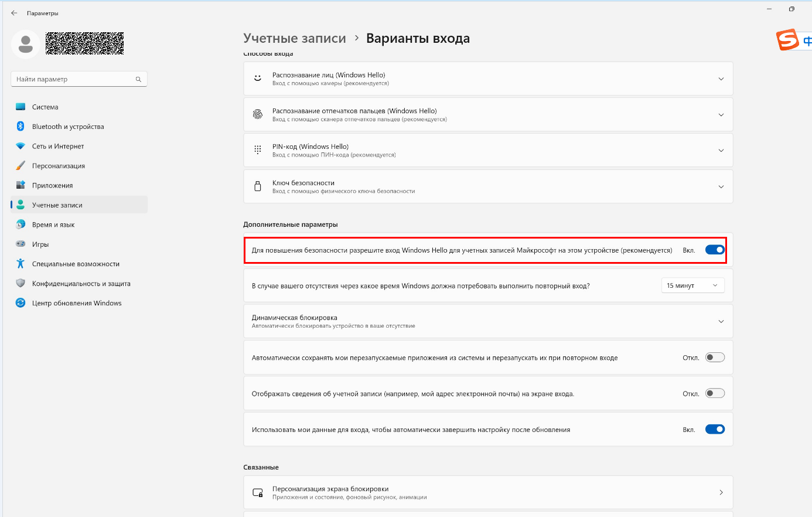
Task: Click the Ключ безопасности title
Action: pos(303,183)
